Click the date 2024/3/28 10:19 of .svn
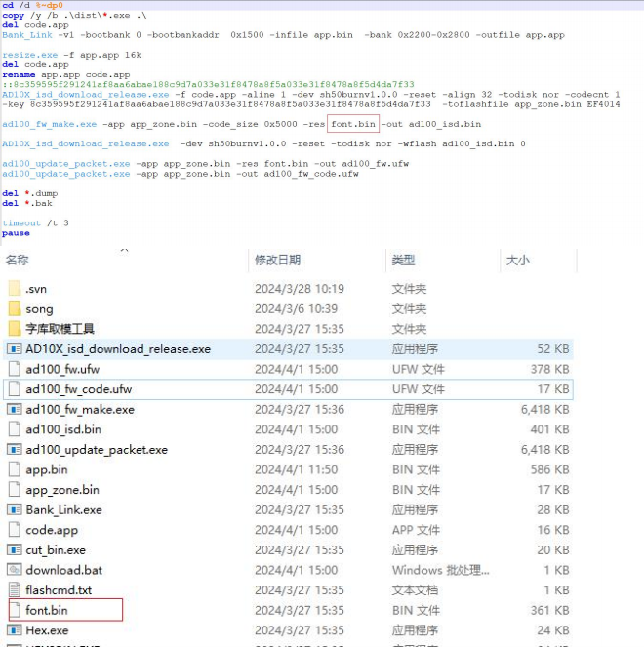This screenshot has width=644, height=647. (x=300, y=289)
